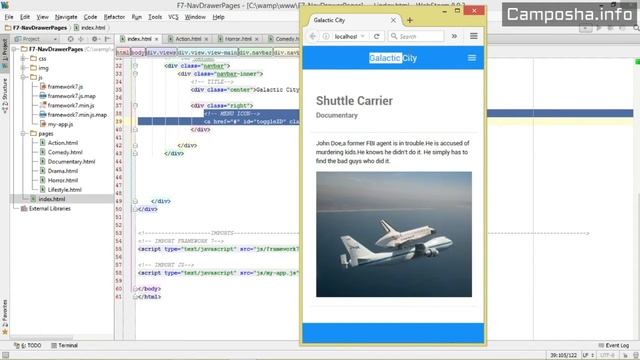Expand the css folder
Viewport: 640px width, 360px height.
[x=24, y=58]
